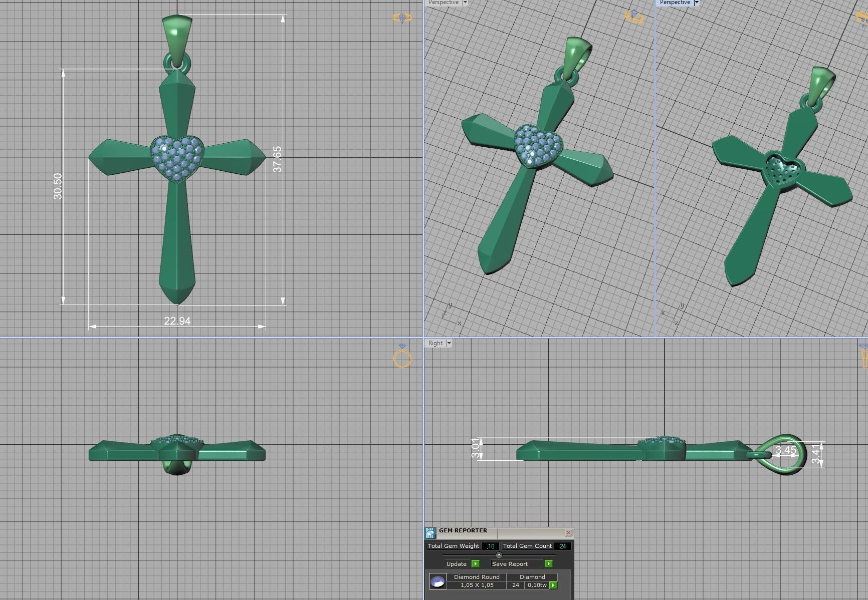Click the green arrow beside Save Report

[548, 563]
